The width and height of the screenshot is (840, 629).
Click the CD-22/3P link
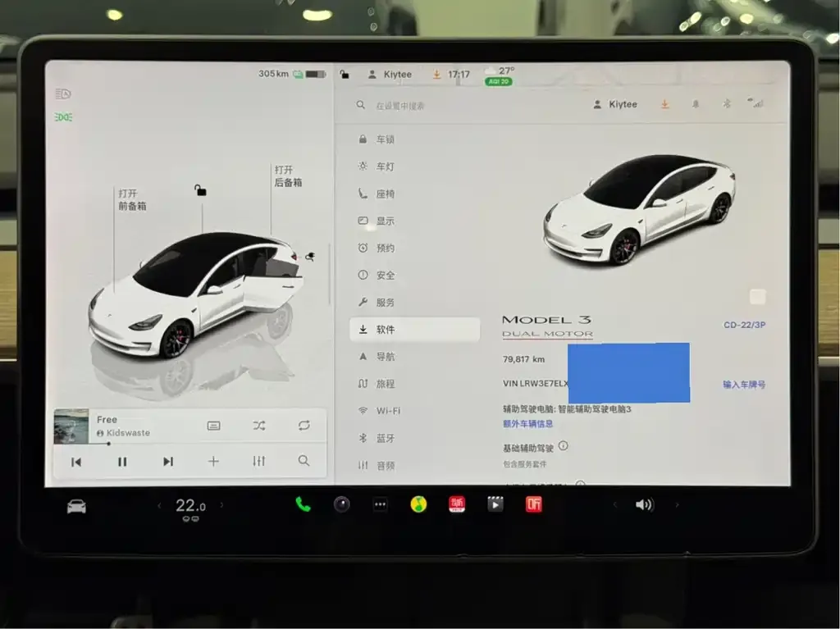click(745, 326)
